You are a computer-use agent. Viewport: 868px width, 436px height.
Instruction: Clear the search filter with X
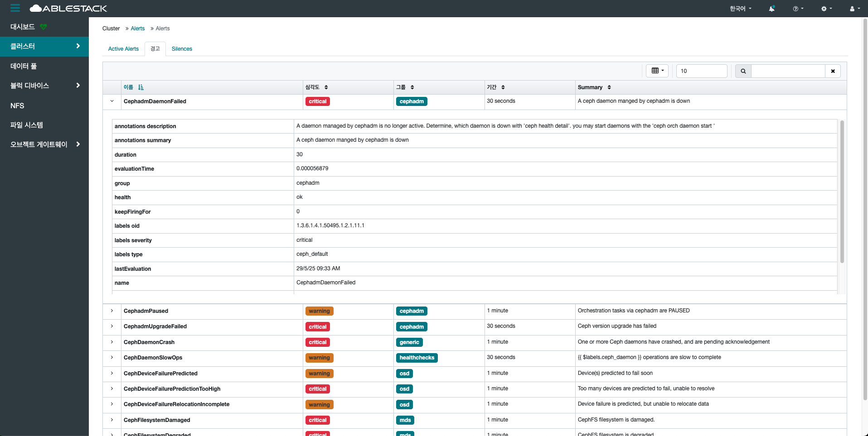coord(833,71)
